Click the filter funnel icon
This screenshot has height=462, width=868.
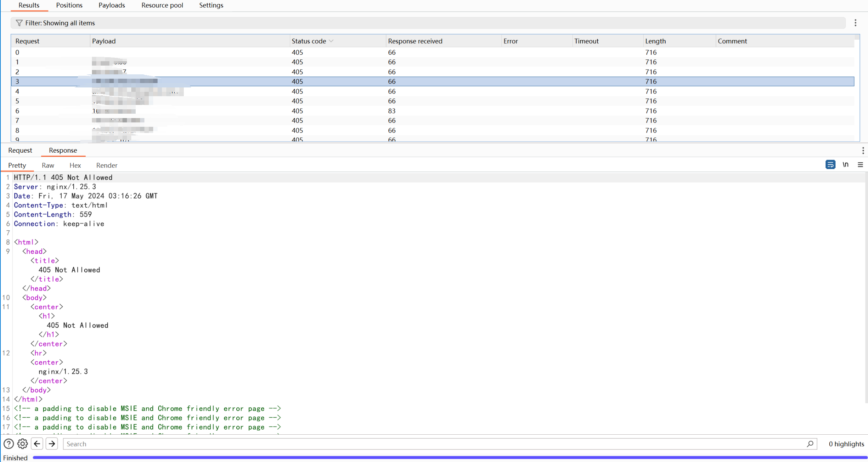tap(19, 23)
